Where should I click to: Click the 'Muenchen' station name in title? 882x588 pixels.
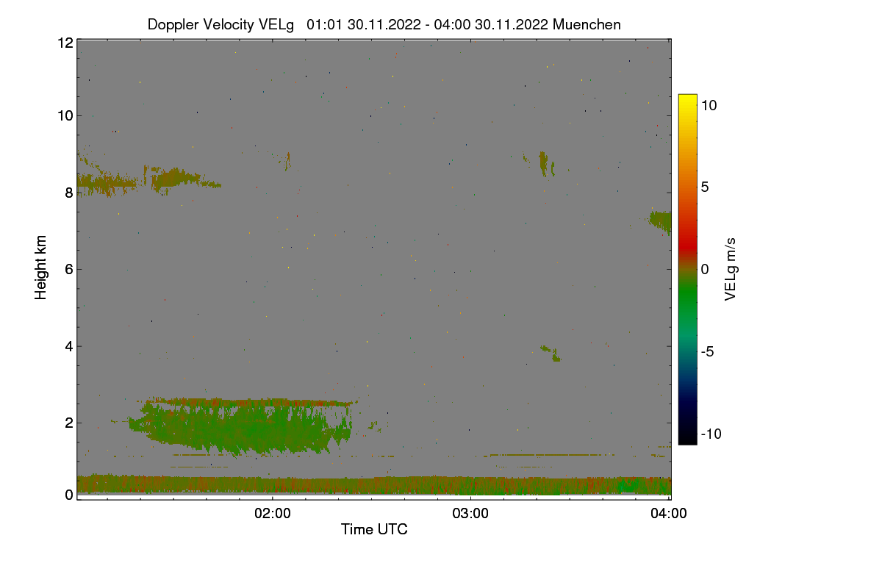[x=587, y=24]
